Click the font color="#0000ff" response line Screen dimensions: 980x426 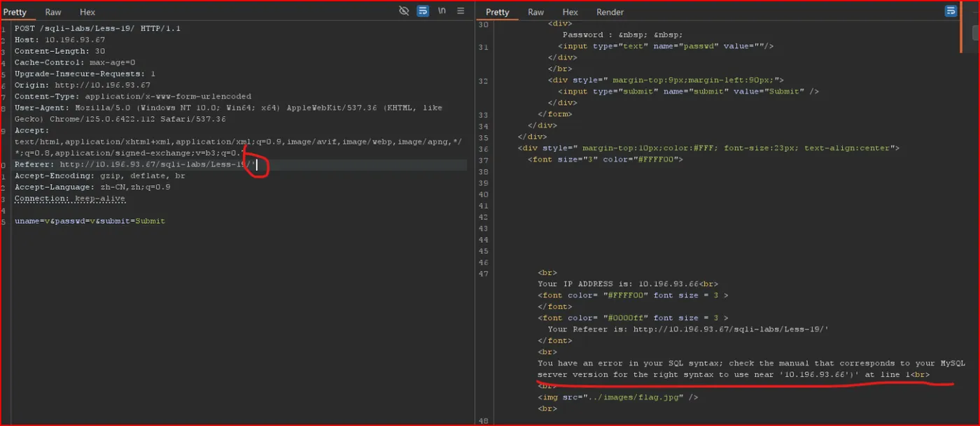click(x=633, y=318)
